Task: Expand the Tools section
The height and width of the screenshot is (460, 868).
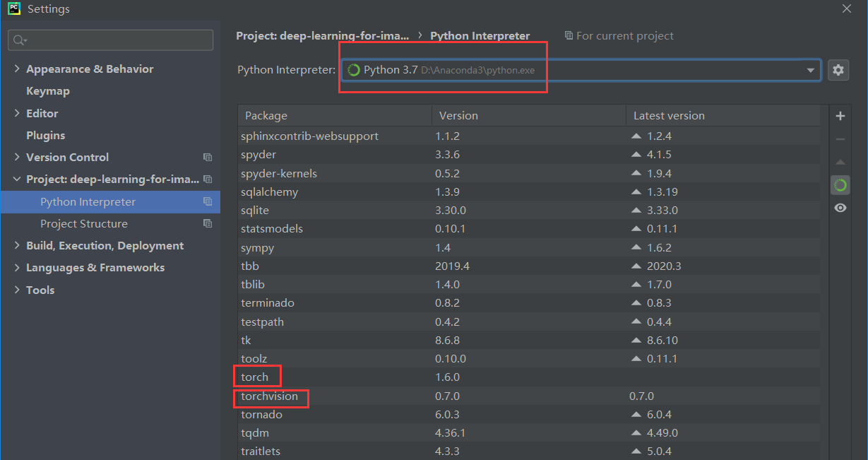Action: pyautogui.click(x=17, y=290)
